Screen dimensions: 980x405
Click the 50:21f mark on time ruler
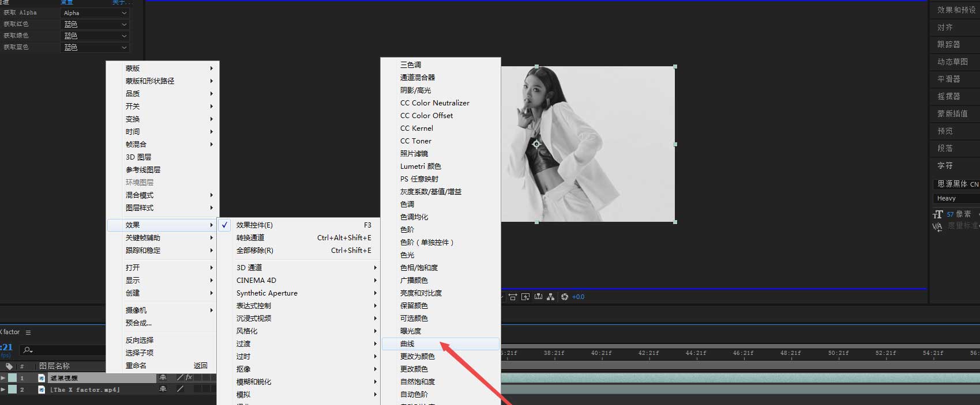pyautogui.click(x=838, y=353)
